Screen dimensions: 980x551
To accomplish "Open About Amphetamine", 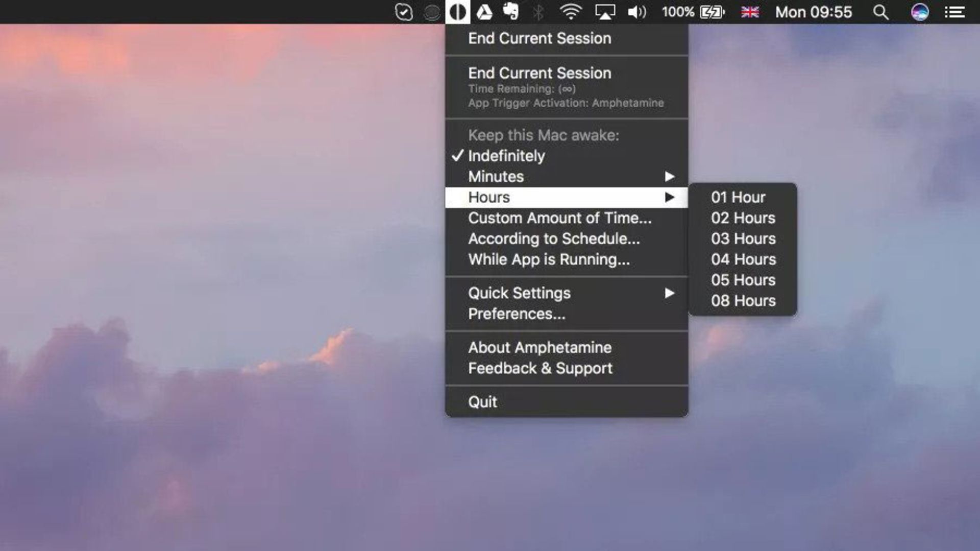I will (567, 348).
